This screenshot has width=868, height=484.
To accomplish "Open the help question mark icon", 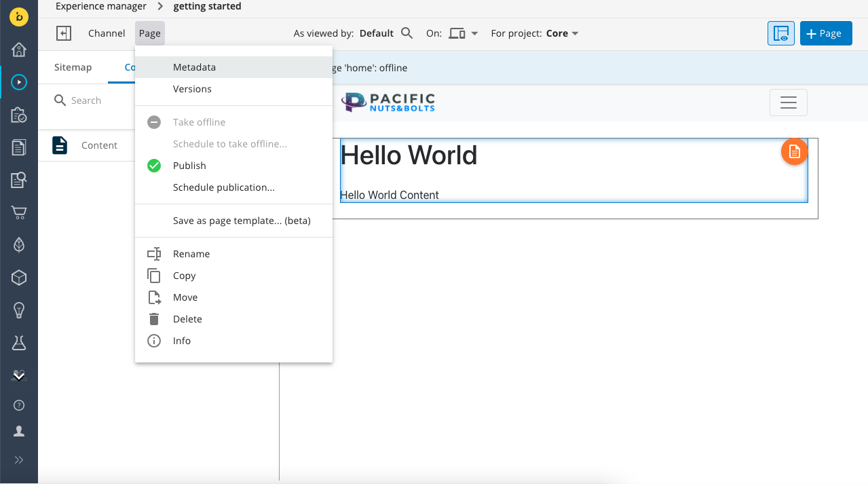I will tap(19, 405).
